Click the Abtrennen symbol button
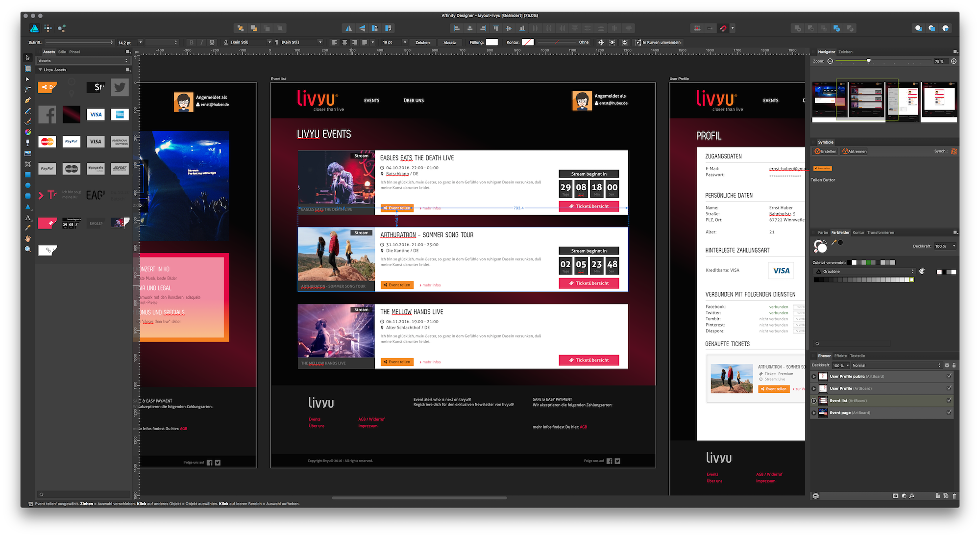The height and width of the screenshot is (537, 980). point(855,151)
